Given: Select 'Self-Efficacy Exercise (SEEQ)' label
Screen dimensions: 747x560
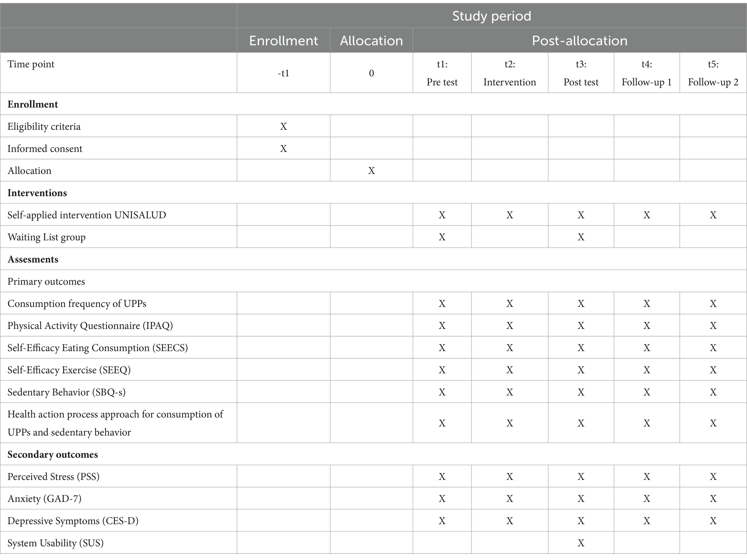Looking at the screenshot, I should 69,370.
